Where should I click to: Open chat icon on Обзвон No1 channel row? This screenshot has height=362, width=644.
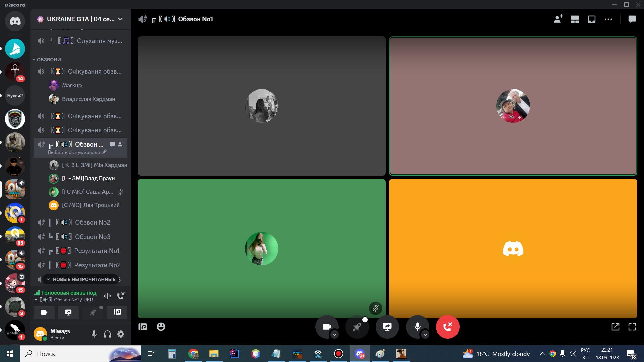(112, 144)
